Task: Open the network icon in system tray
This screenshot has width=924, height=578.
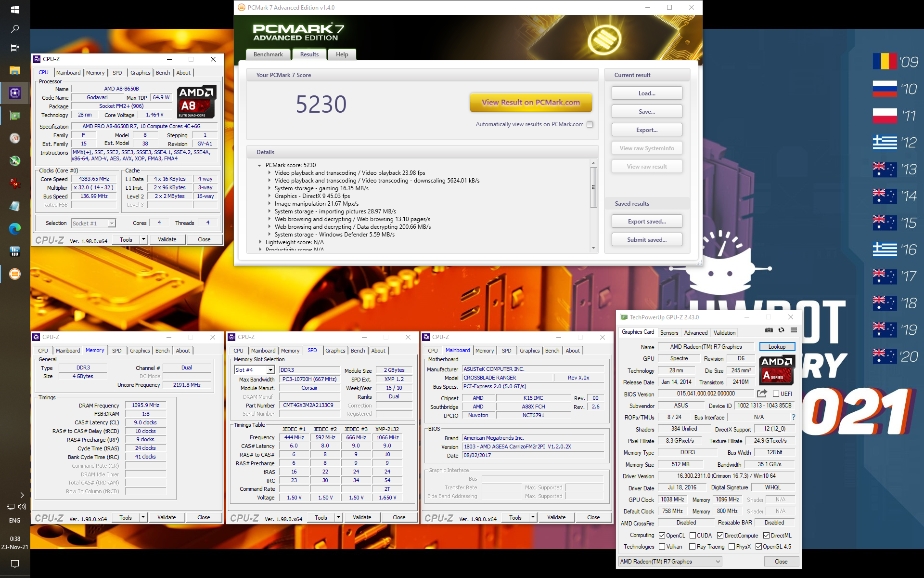Action: click(10, 507)
